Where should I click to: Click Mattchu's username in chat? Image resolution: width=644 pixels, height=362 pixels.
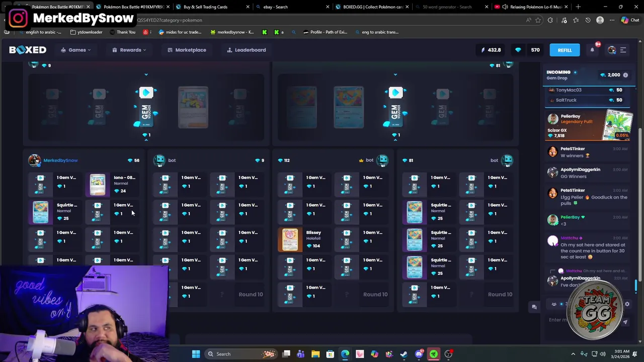pyautogui.click(x=569, y=238)
